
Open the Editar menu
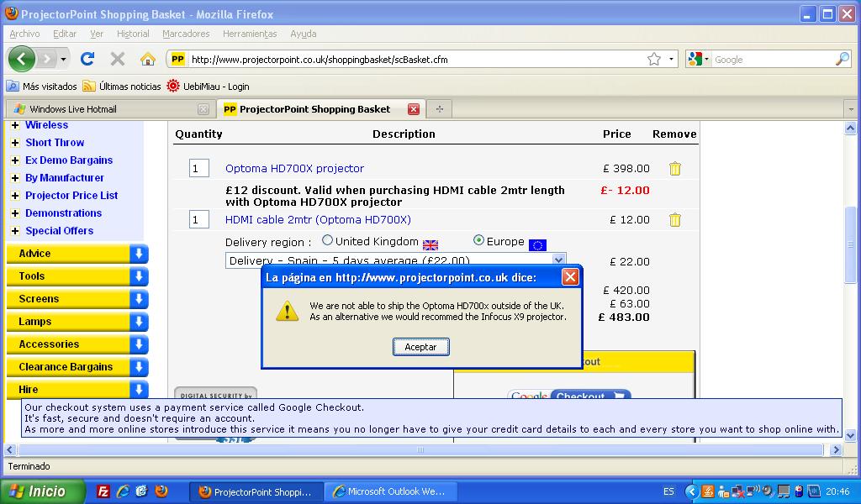(65, 34)
